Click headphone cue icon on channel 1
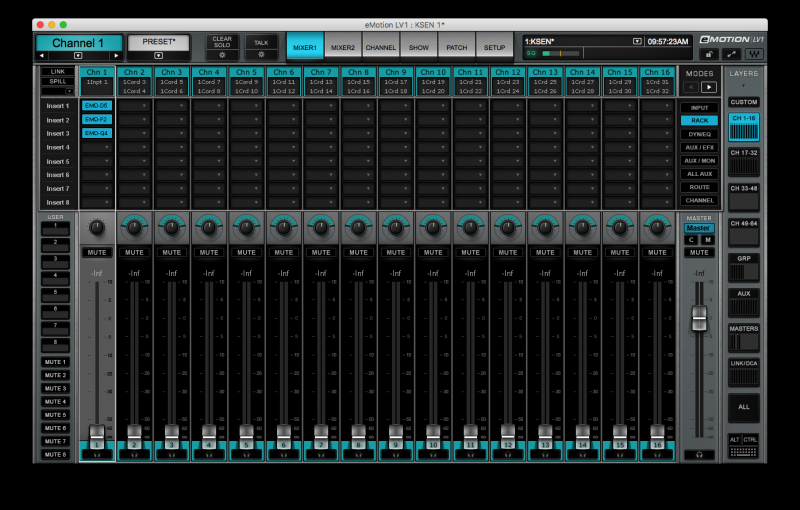The height and width of the screenshot is (510, 800). coord(97,454)
